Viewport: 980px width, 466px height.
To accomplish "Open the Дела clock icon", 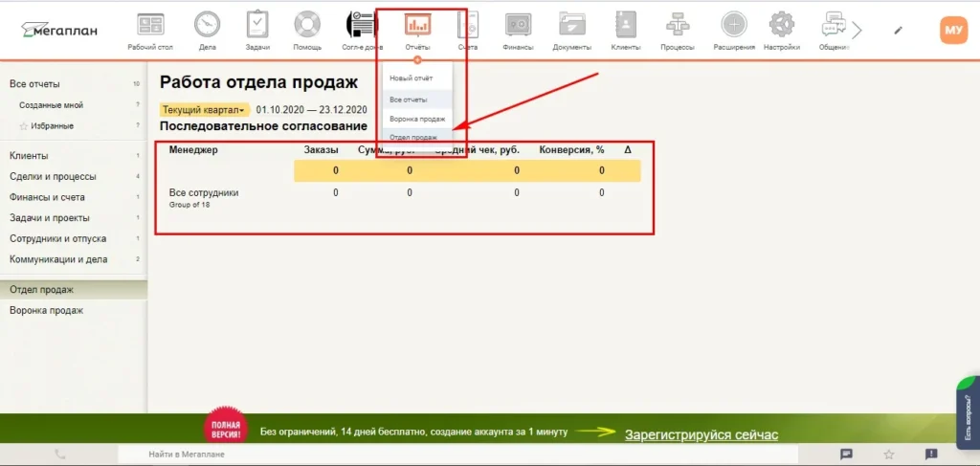I will click(x=207, y=25).
